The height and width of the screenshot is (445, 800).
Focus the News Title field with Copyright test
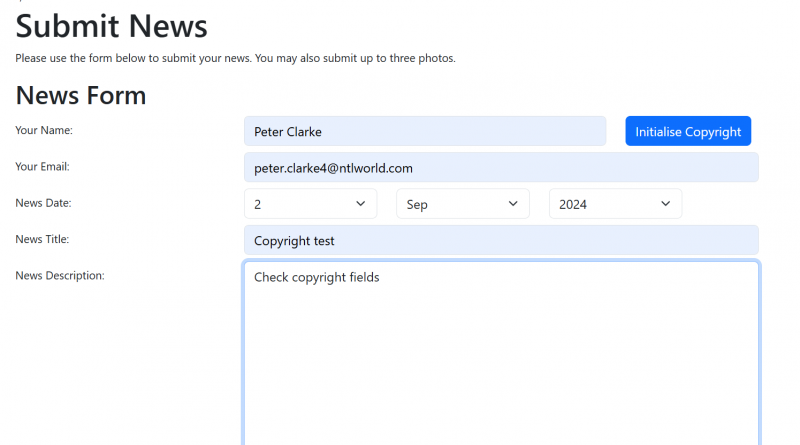tap(501, 240)
